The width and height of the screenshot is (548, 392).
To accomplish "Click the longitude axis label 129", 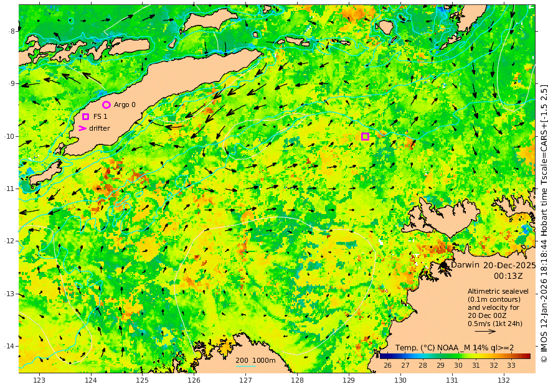I will (349, 380).
